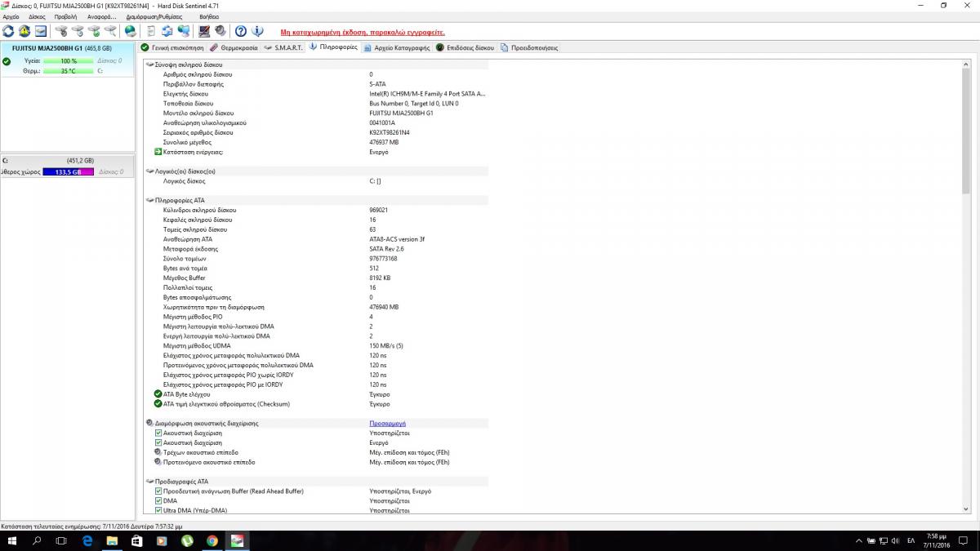Click green health check icon under FUJITSU disk

[x=7, y=61]
